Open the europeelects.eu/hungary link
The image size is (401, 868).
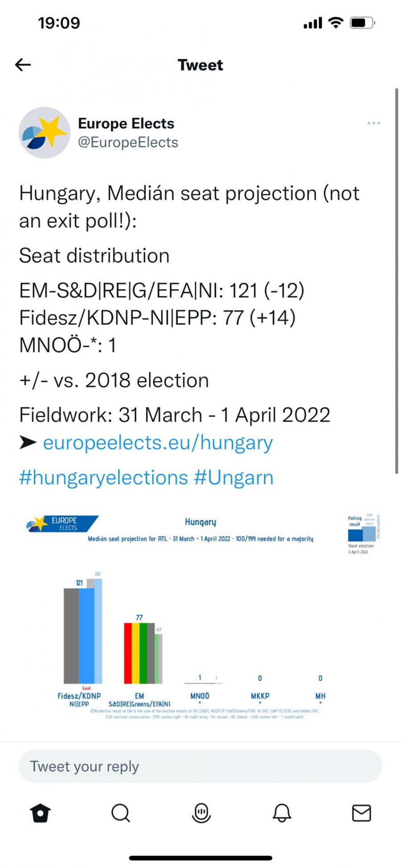click(158, 442)
